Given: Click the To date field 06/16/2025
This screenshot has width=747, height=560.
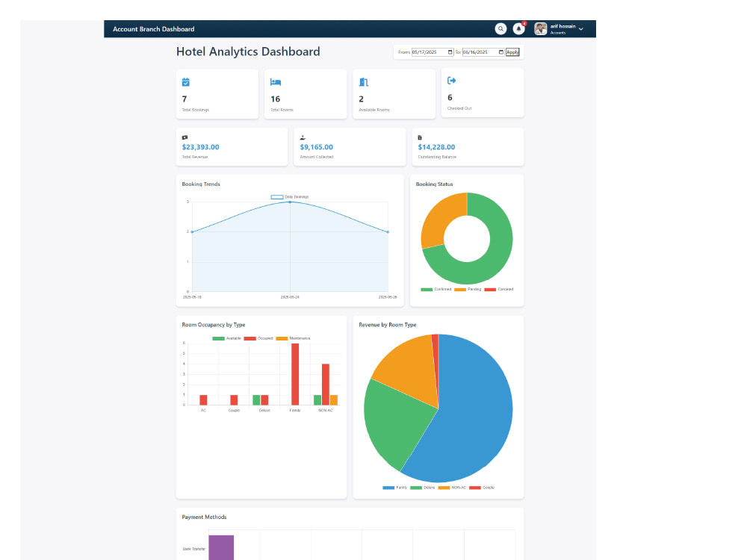Looking at the screenshot, I should [x=483, y=52].
